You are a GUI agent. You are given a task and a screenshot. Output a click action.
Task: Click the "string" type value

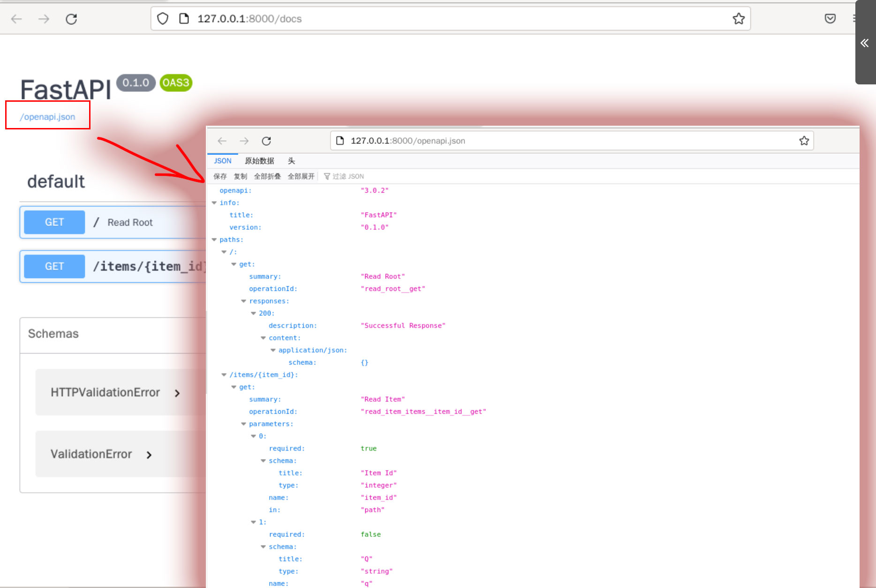[x=377, y=571]
